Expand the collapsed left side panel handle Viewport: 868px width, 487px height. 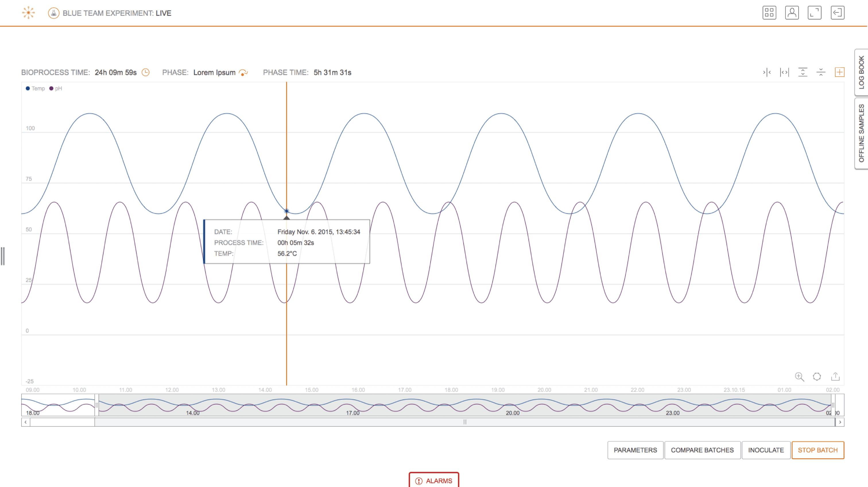3,256
